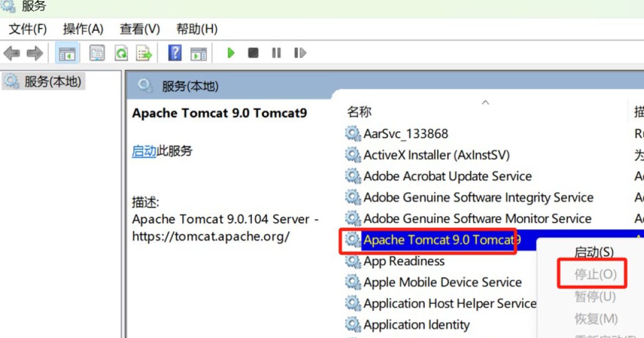The image size is (644, 338).
Task: Click the https://tomcat.apache.org/ description text
Action: click(211, 237)
